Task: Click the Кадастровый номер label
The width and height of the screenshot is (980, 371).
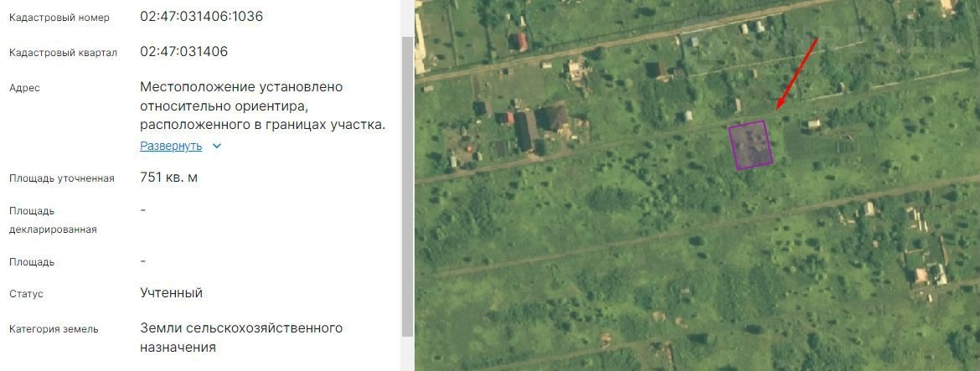Action: [x=59, y=18]
